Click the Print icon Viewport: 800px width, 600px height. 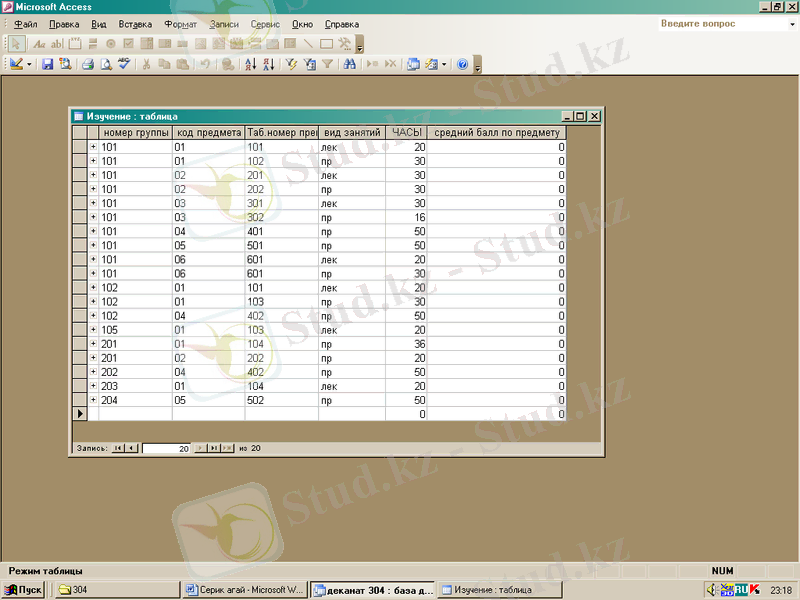click(x=88, y=64)
